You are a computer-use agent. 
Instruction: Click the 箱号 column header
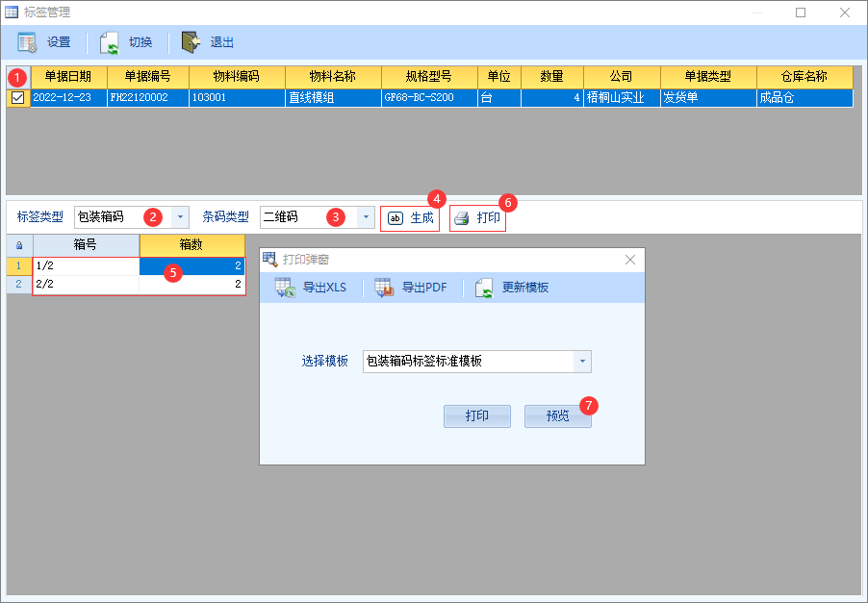pyautogui.click(x=86, y=245)
